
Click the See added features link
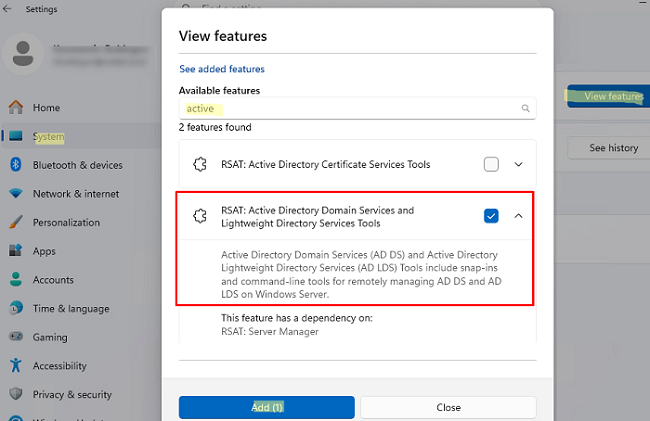222,69
